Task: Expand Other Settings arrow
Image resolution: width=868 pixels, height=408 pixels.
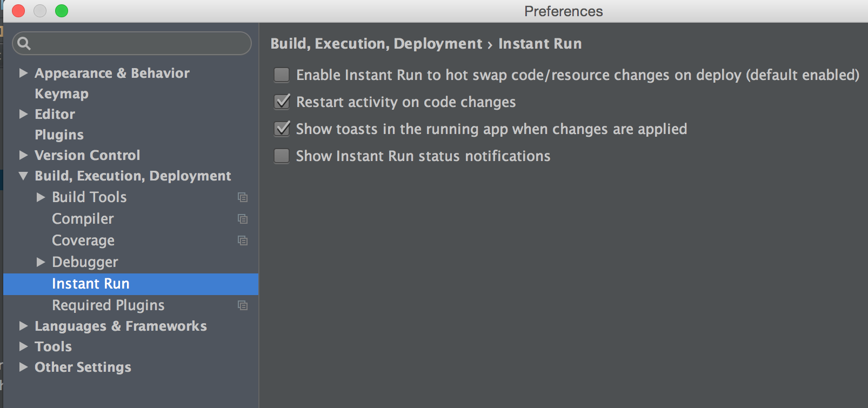Action: 23,367
